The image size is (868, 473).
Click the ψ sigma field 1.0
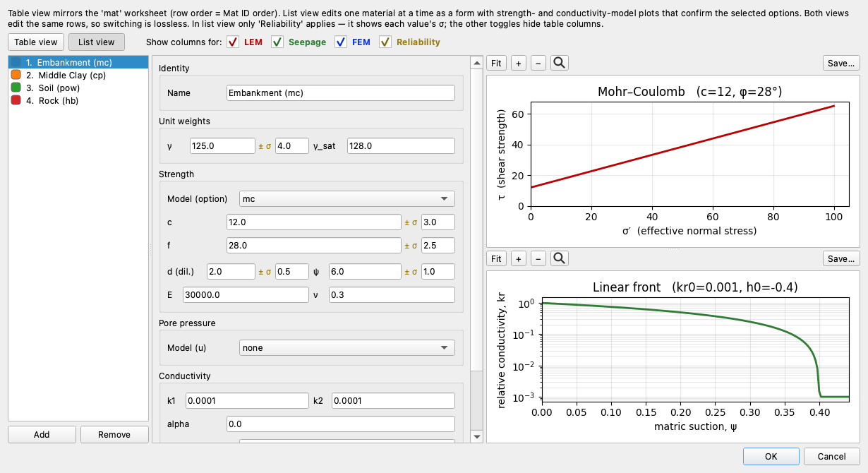point(438,271)
